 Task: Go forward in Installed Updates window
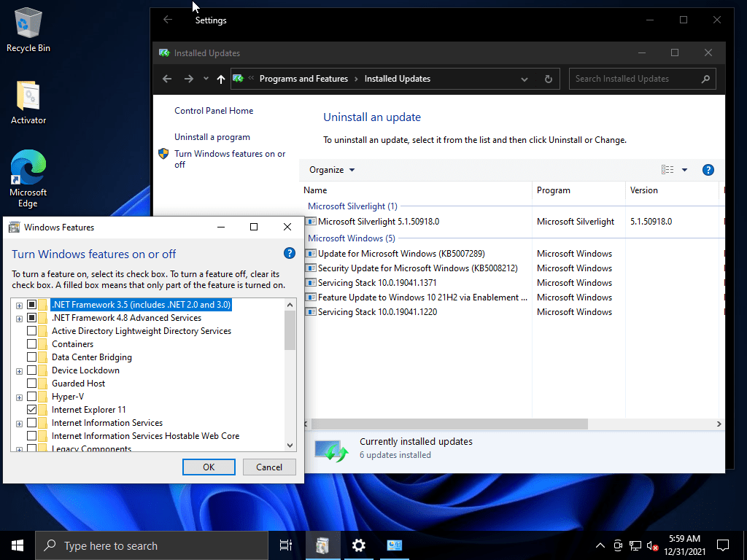pyautogui.click(x=189, y=79)
